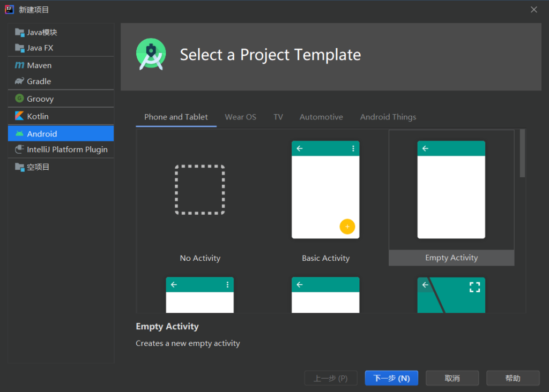Select the Basic Activity template thumbnail
Image resolution: width=549 pixels, height=392 pixels.
coord(325,190)
